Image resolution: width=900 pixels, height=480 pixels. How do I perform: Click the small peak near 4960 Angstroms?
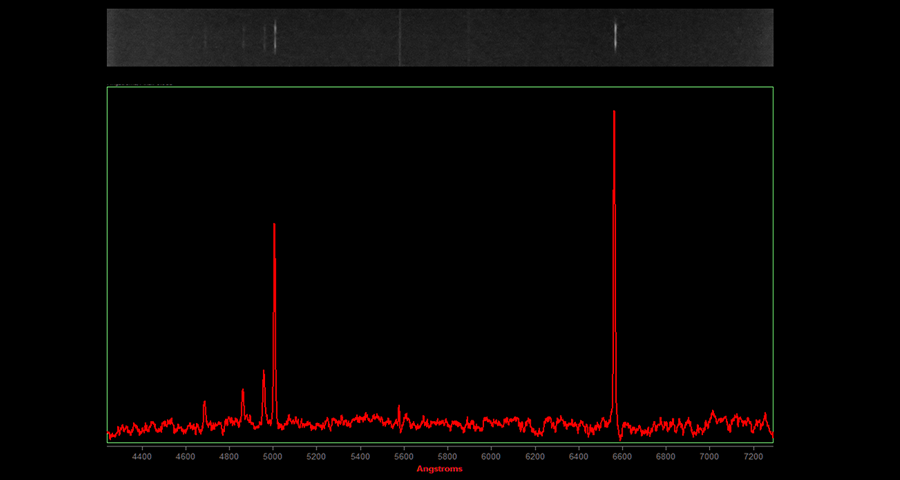(264, 373)
